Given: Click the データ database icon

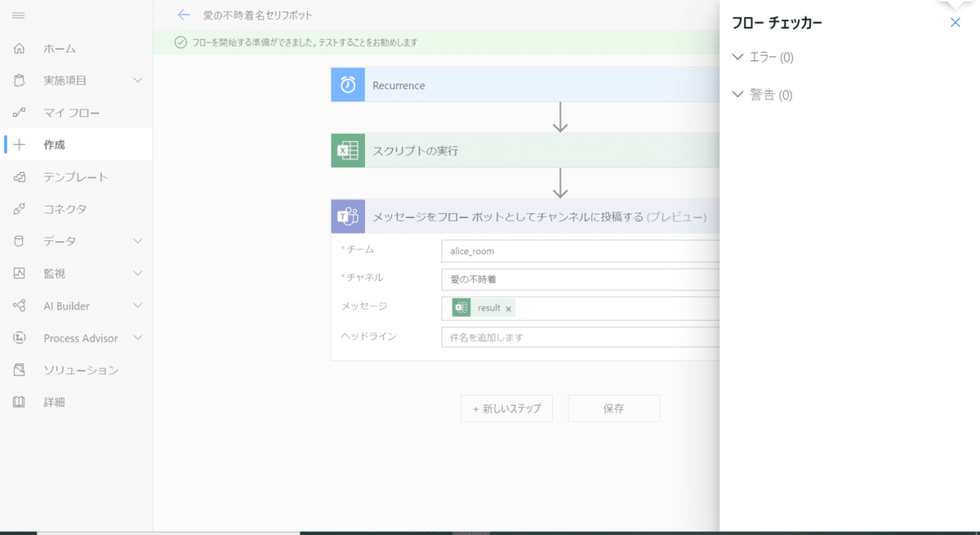Looking at the screenshot, I should click(20, 241).
